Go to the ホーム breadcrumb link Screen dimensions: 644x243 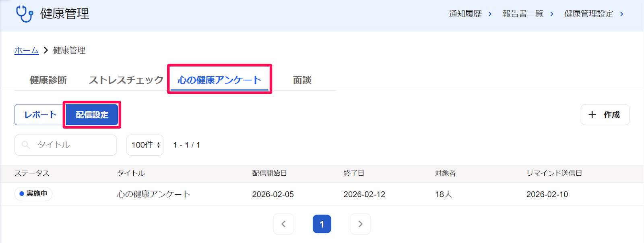27,50
